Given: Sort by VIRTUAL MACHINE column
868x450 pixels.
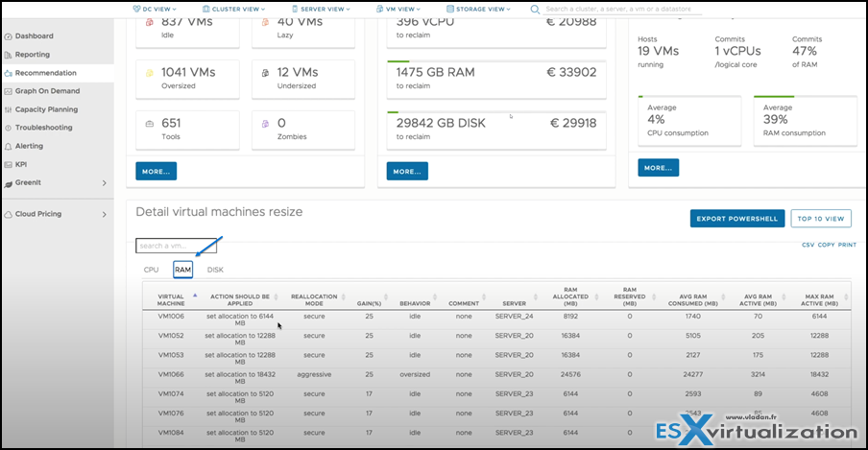Looking at the screenshot, I should coord(171,300).
